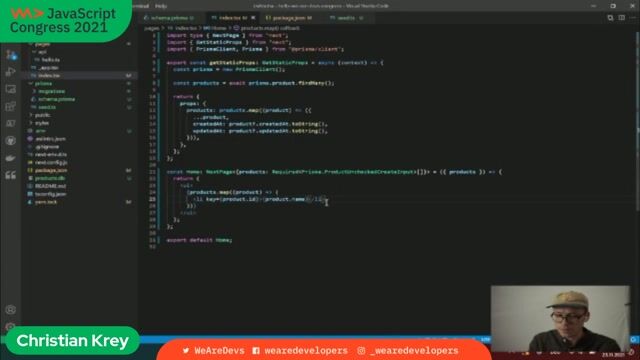Open the .env file
640x360 pixels.
[40, 131]
